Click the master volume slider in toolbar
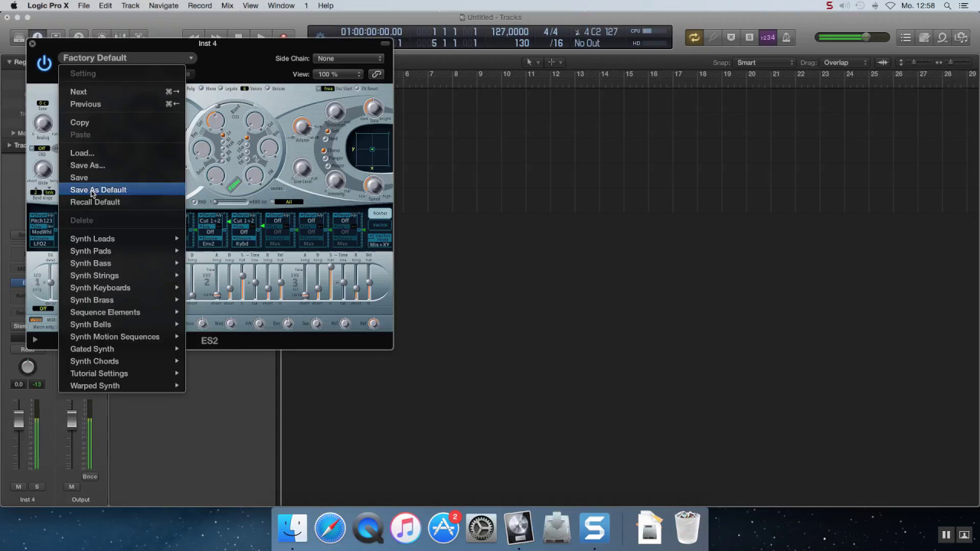Screen dimensions: 980x551 (x=851, y=37)
